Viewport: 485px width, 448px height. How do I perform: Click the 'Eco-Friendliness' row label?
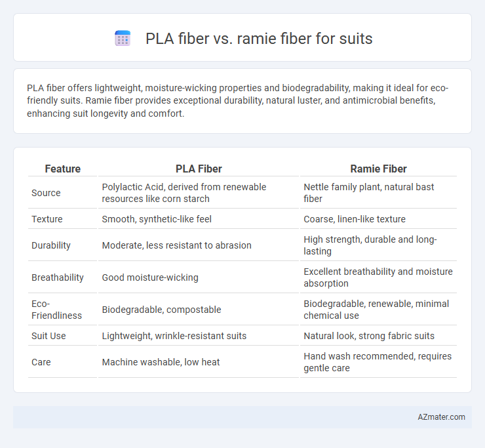point(56,310)
